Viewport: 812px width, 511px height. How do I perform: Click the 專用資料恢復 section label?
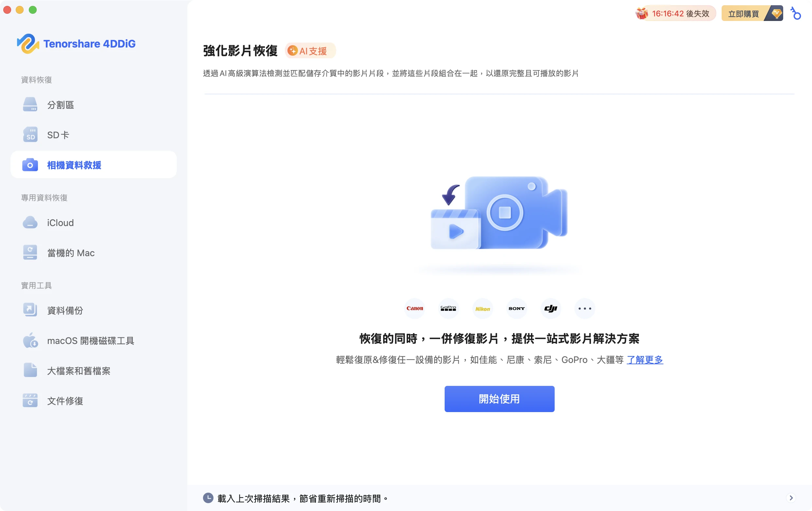pos(44,198)
